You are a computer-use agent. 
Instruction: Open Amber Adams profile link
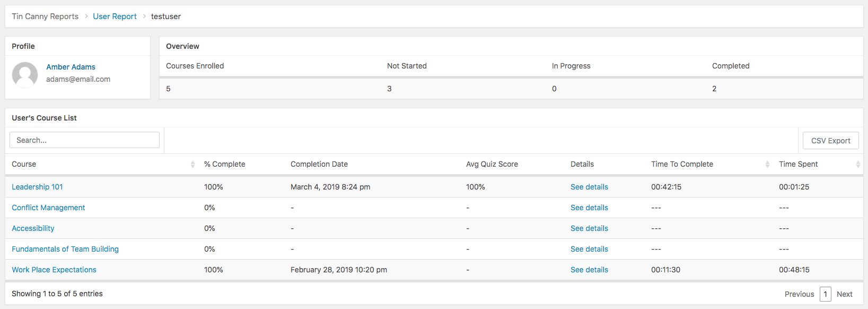(x=71, y=67)
